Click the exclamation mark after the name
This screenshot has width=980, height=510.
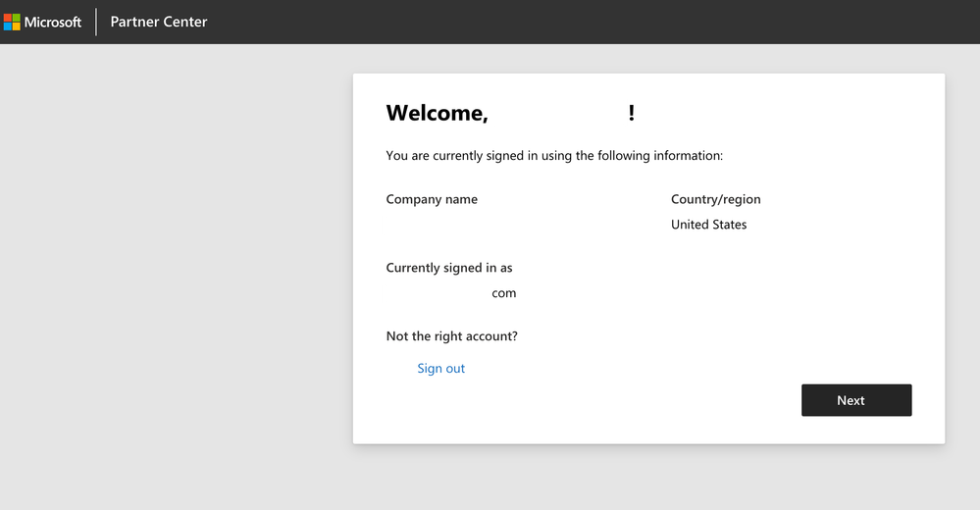632,113
